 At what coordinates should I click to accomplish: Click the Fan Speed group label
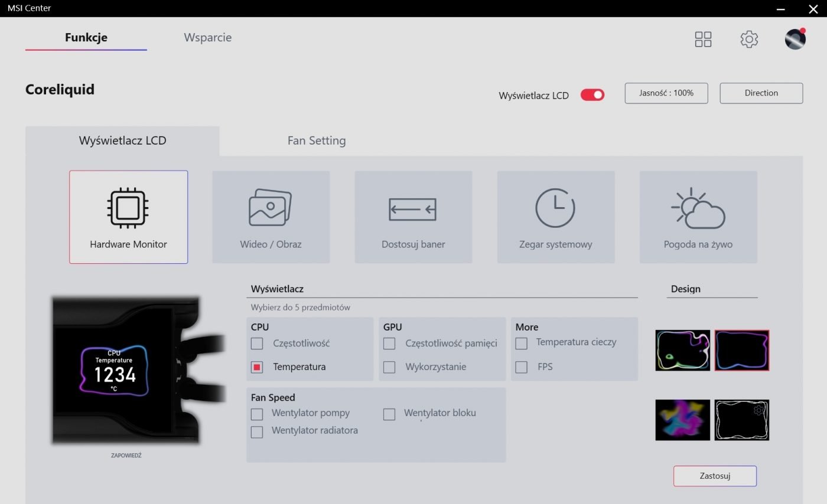coord(273,397)
